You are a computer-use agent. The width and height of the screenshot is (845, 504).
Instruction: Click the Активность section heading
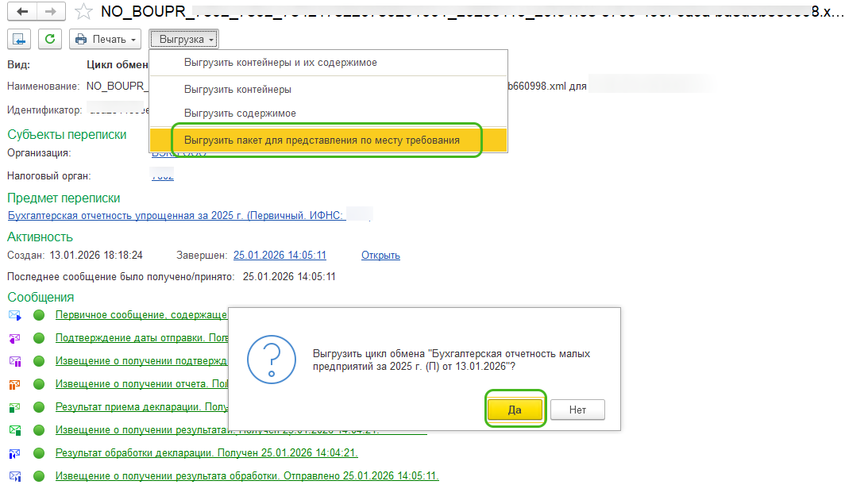[40, 237]
